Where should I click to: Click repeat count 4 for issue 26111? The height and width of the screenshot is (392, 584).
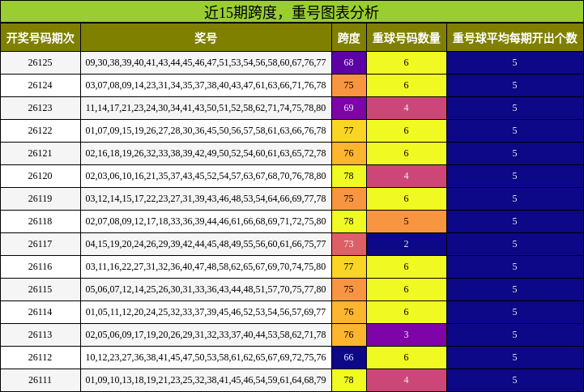pyautogui.click(x=407, y=381)
